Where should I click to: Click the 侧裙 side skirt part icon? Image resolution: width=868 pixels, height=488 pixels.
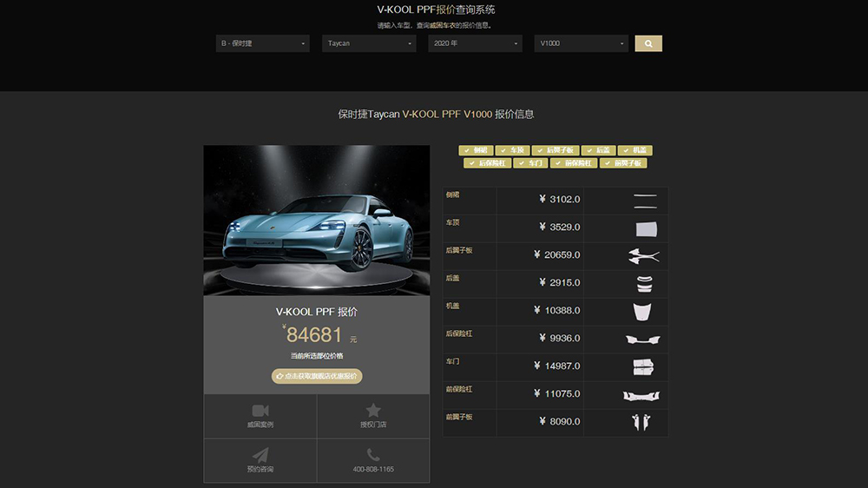[645, 201]
